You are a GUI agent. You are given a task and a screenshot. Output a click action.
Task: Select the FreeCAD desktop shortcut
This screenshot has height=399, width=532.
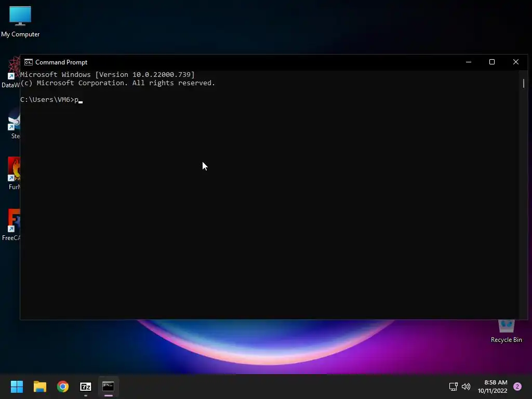point(11,225)
